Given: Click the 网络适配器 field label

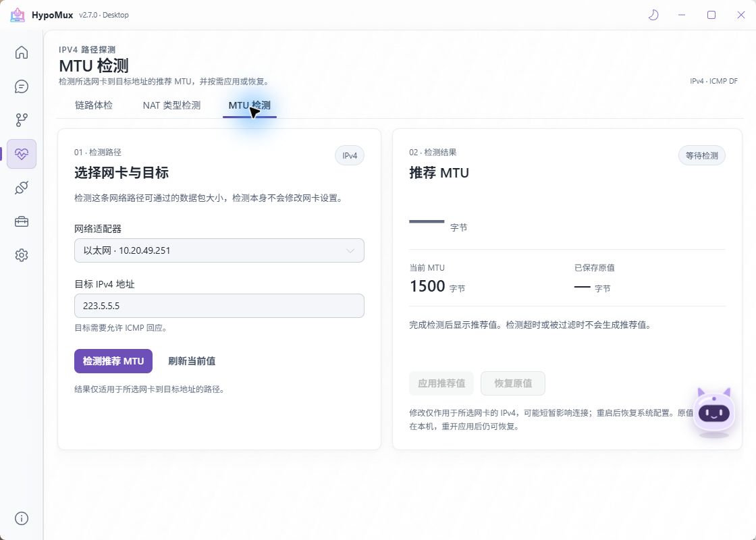Looking at the screenshot, I should pyautogui.click(x=98, y=229).
